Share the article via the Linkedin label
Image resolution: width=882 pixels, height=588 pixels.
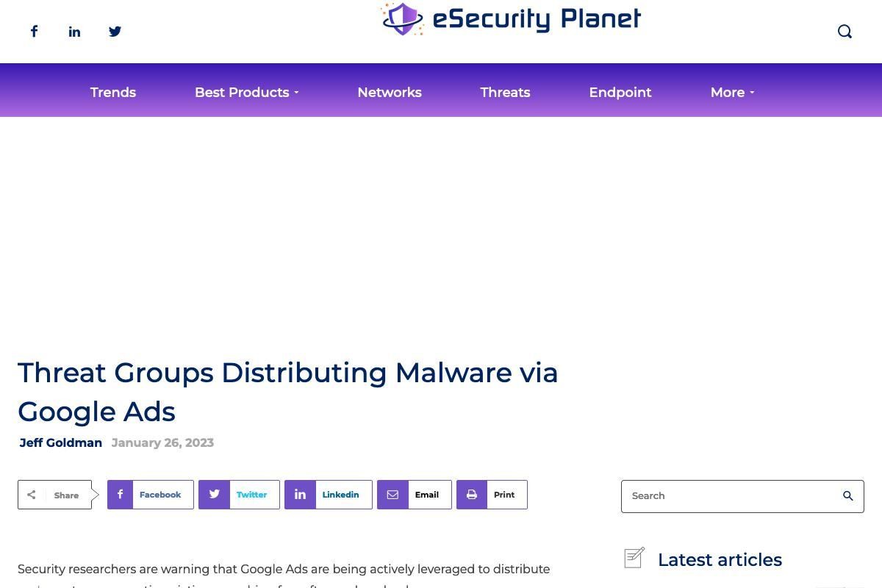point(340,495)
